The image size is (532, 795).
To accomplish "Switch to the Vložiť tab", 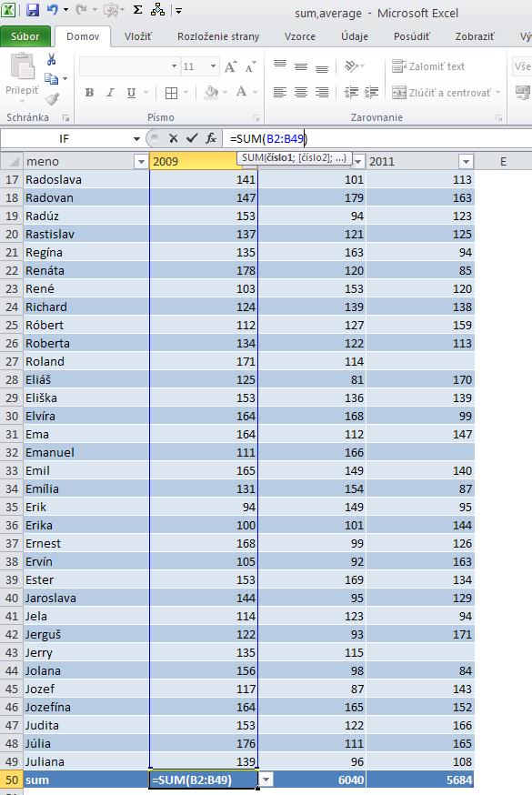I will coord(138,36).
